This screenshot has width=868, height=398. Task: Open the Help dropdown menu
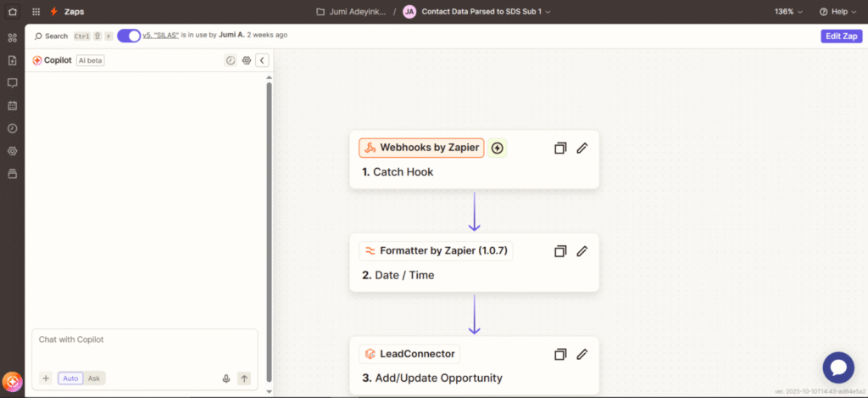coord(837,12)
